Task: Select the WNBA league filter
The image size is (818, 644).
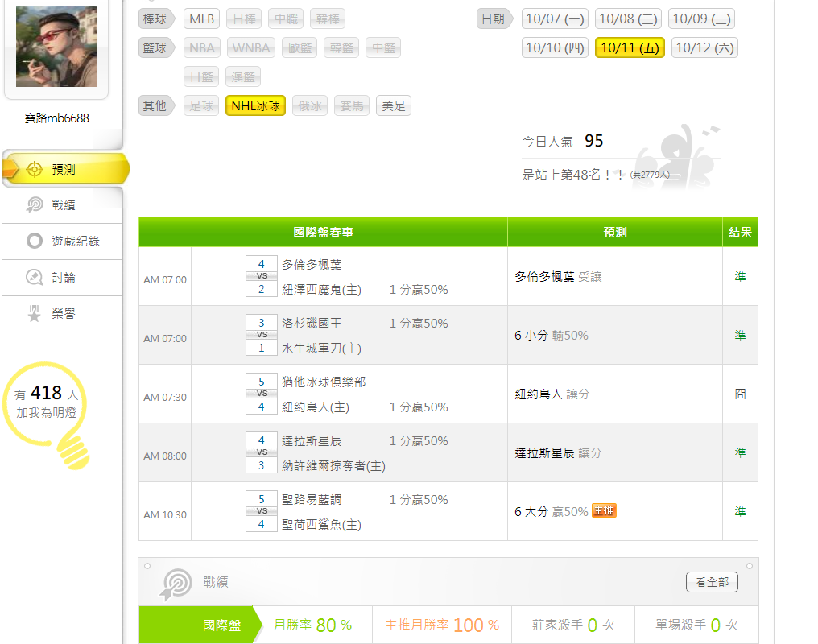Action: [251, 48]
